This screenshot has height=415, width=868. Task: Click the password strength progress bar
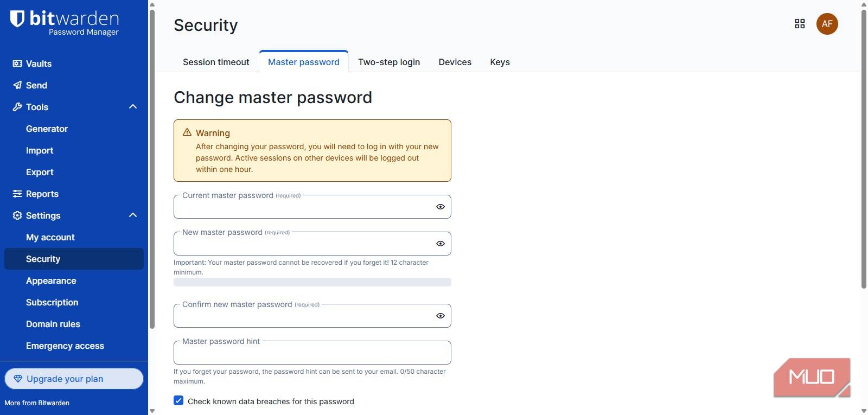click(312, 282)
